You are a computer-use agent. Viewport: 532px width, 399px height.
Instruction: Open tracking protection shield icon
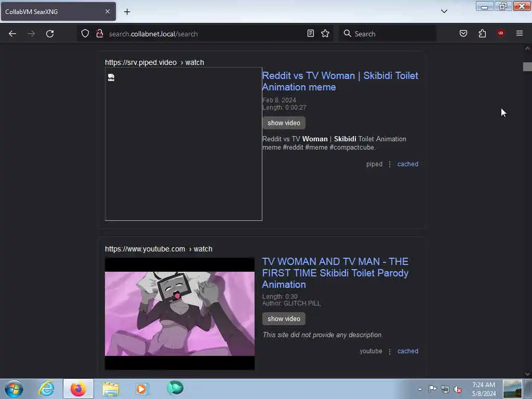tap(85, 34)
